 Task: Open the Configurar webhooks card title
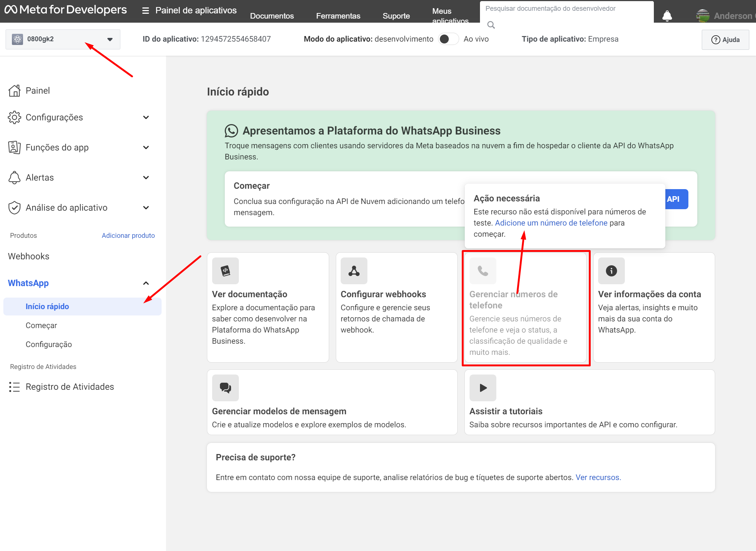383,294
